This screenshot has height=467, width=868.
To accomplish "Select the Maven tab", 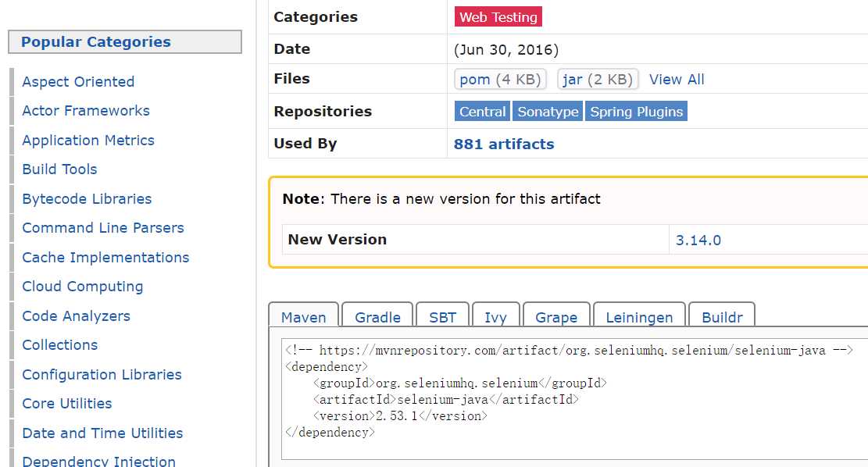I will [304, 317].
